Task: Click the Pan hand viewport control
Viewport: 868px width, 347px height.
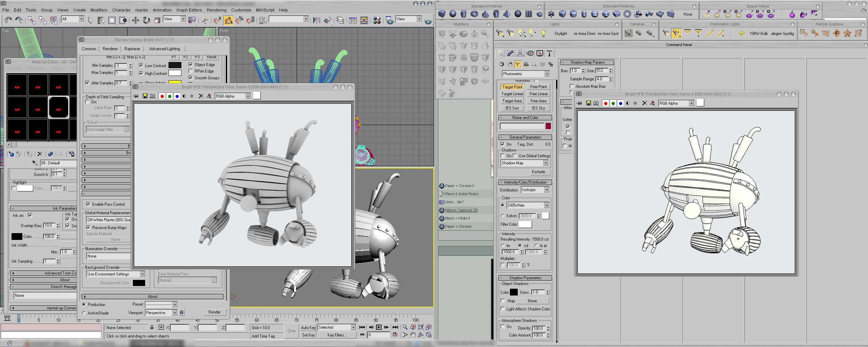Action: tap(413, 335)
